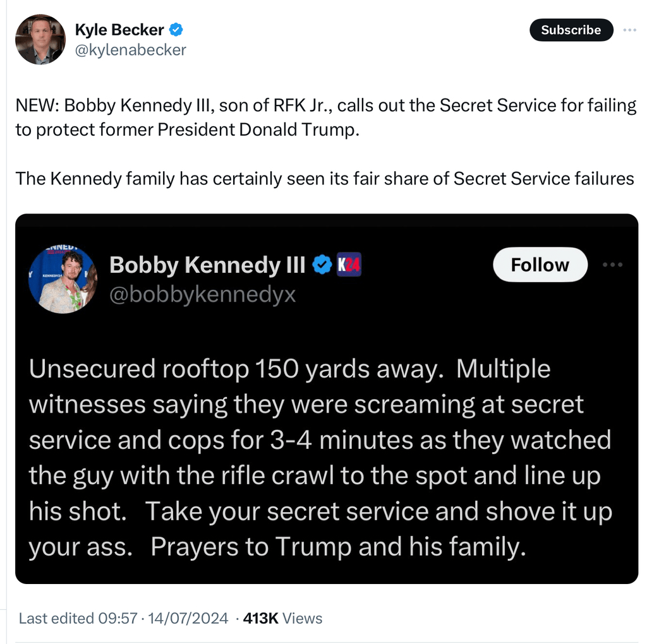Viewport: 647px width, 644px height.
Task: Click the 09:57 timestamp
Action: coord(118,619)
